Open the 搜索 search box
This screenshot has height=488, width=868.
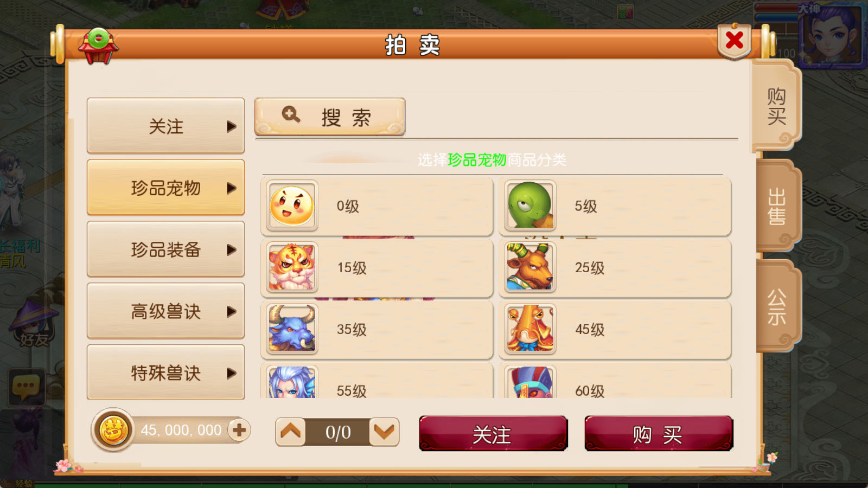[x=330, y=117]
